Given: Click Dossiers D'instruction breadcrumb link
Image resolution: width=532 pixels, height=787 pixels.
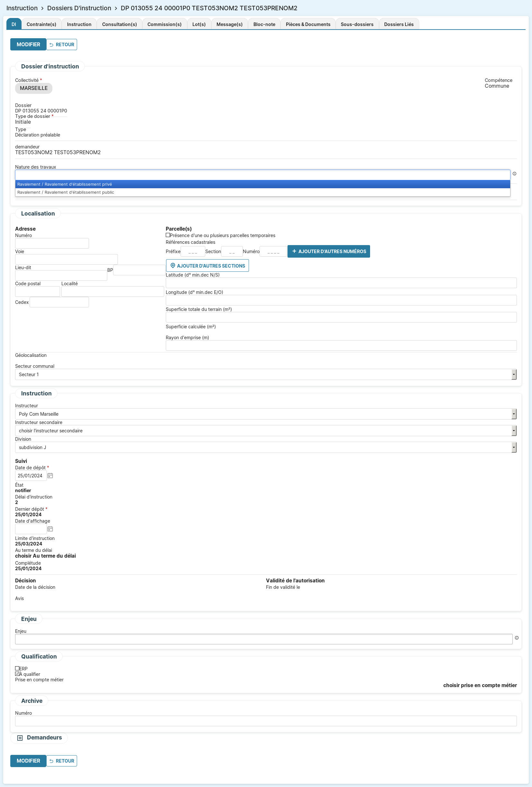Looking at the screenshot, I should 79,8.
